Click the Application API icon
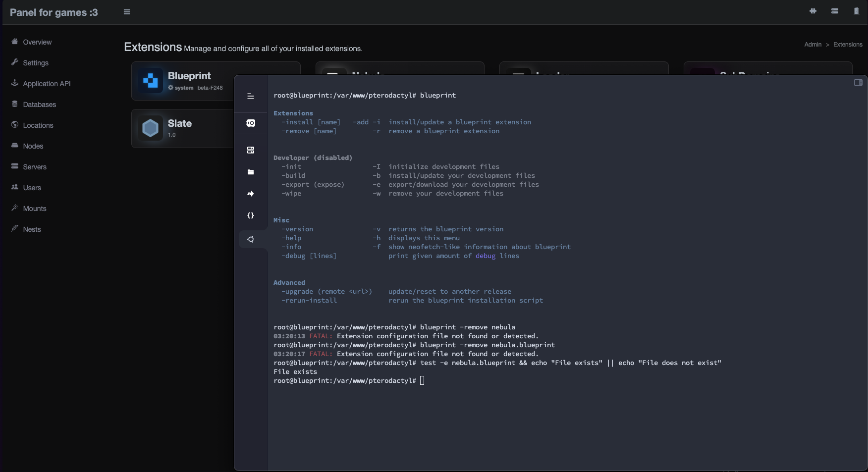This screenshot has height=472, width=868. [x=15, y=83]
